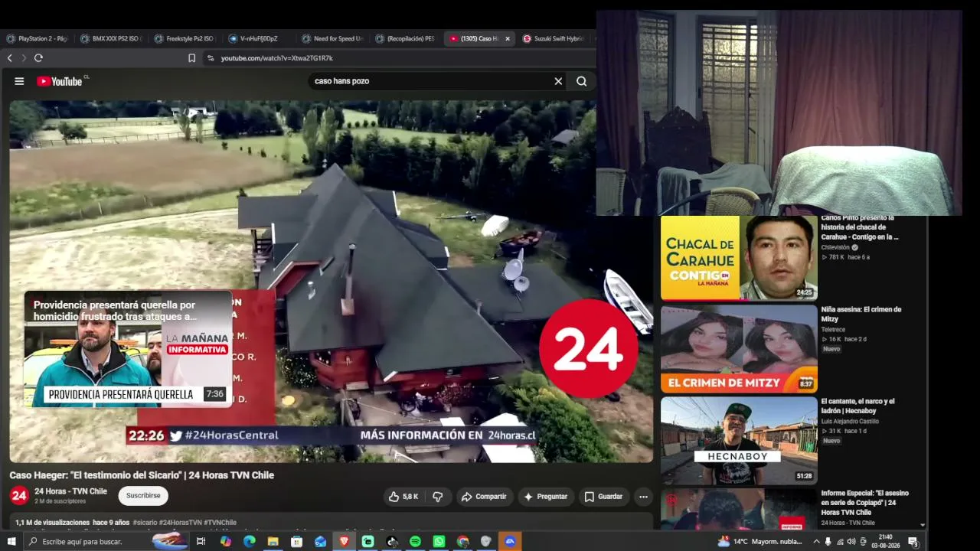Open the Informe Especial asesino en serie title
980x551 pixels.
click(864, 503)
